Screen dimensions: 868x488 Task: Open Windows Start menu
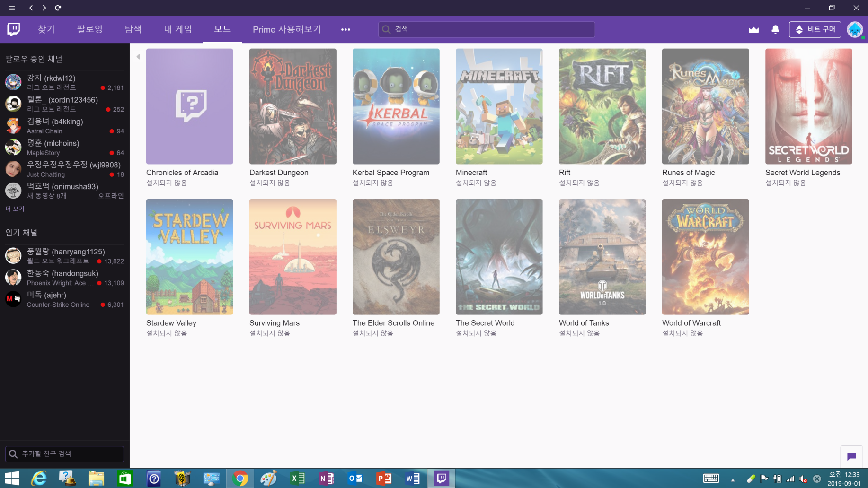point(12,479)
